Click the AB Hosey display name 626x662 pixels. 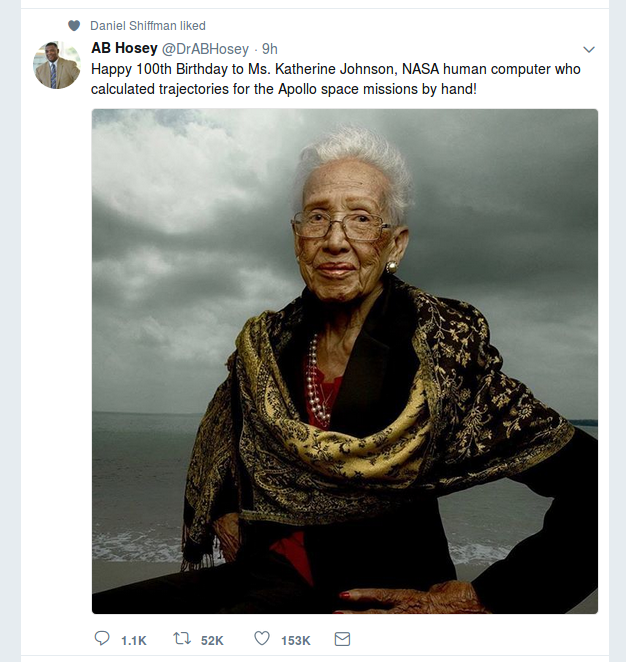click(125, 49)
